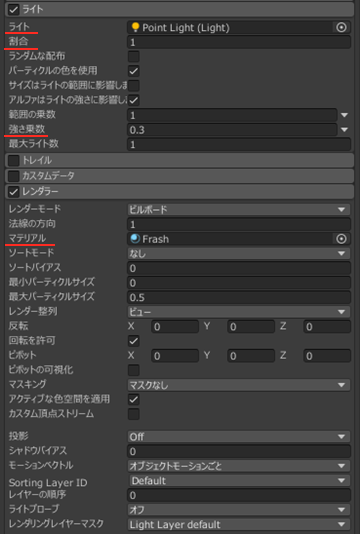Click the 強さ乗数 label

(x=27, y=129)
